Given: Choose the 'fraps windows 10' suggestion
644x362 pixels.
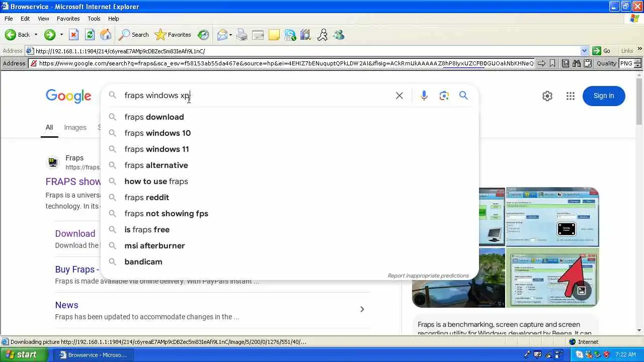Looking at the screenshot, I should (x=289, y=133).
